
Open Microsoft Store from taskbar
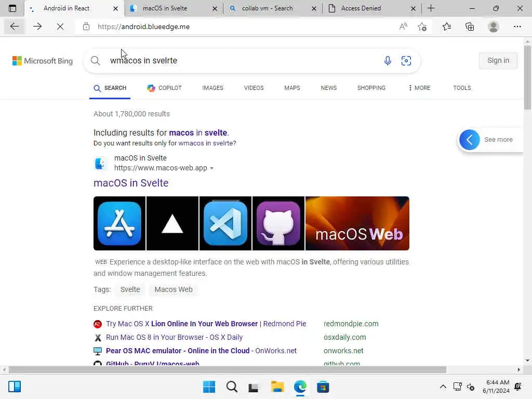323,387
